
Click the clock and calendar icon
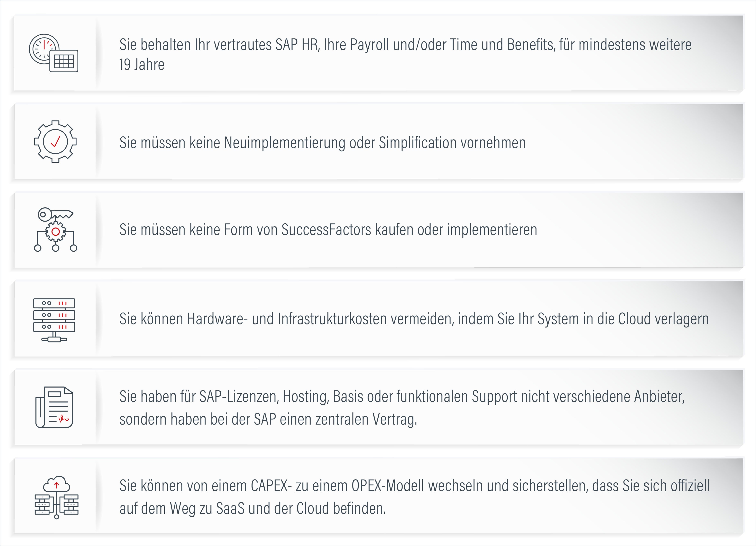[x=54, y=53]
